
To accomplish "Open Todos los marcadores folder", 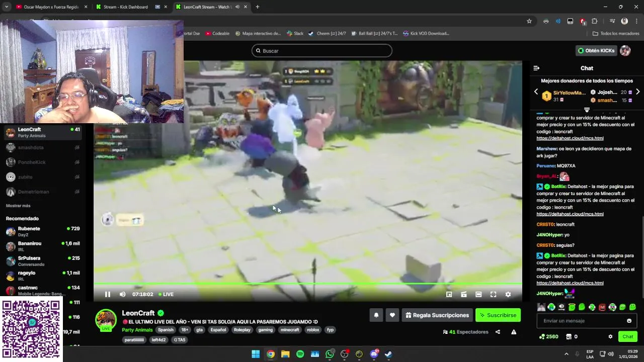I will [616, 34].
